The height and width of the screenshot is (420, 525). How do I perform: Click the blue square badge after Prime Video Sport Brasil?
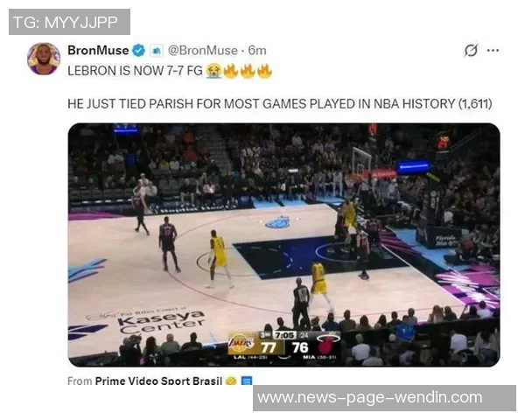click(247, 381)
